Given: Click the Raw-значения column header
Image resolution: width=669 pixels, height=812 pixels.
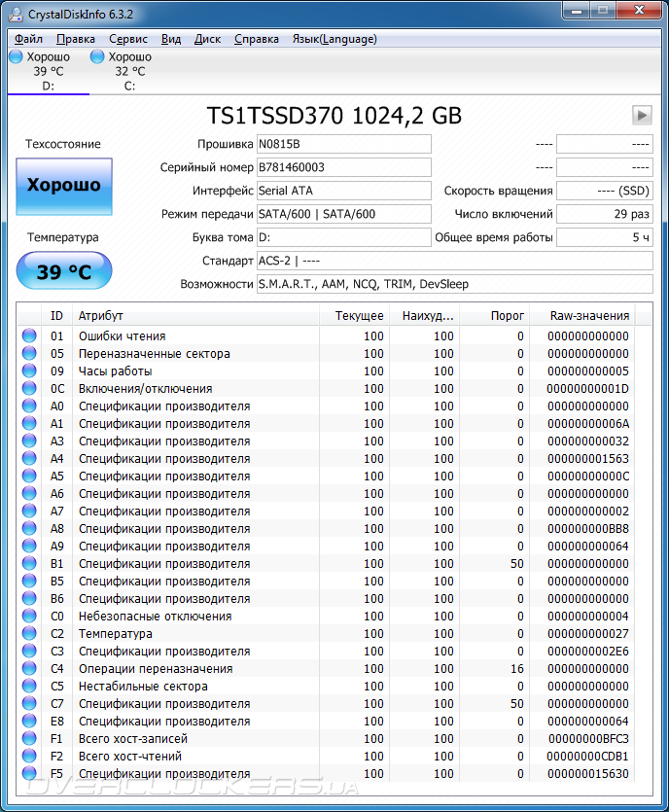Looking at the screenshot, I should (582, 315).
